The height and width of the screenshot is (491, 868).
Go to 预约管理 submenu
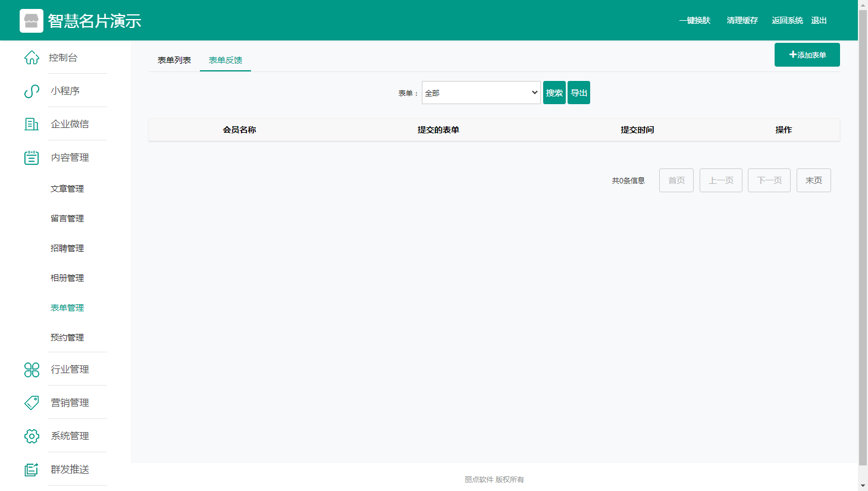(67, 337)
